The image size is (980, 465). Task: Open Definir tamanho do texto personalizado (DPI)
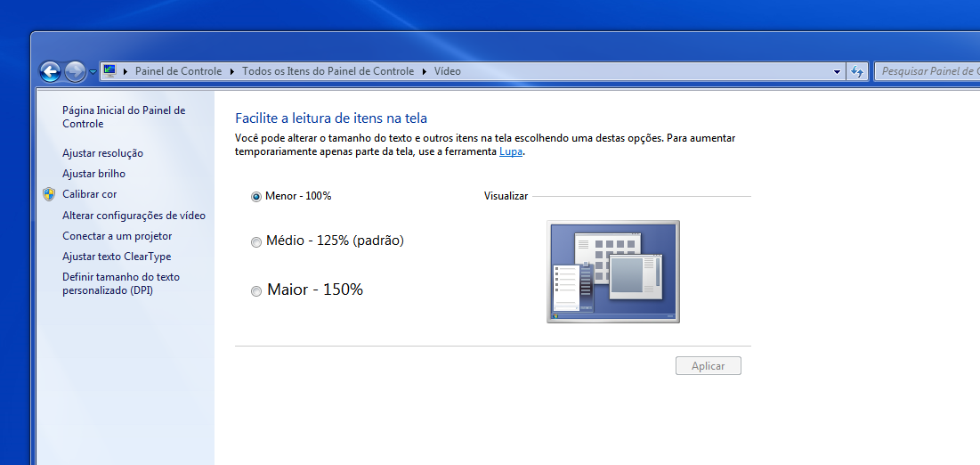coord(120,284)
